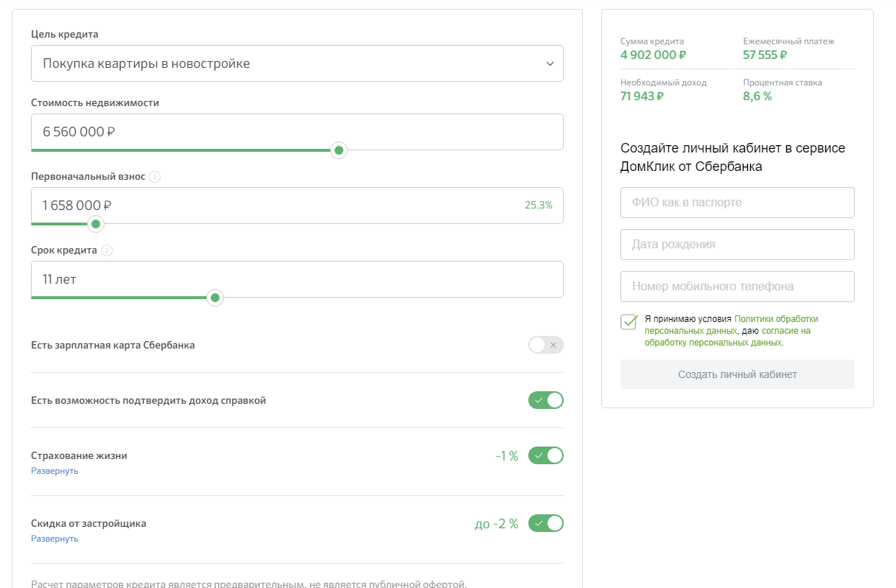The width and height of the screenshot is (896, 588).
Task: Open the Политики обработки персональных данных link
Action: pos(776,319)
